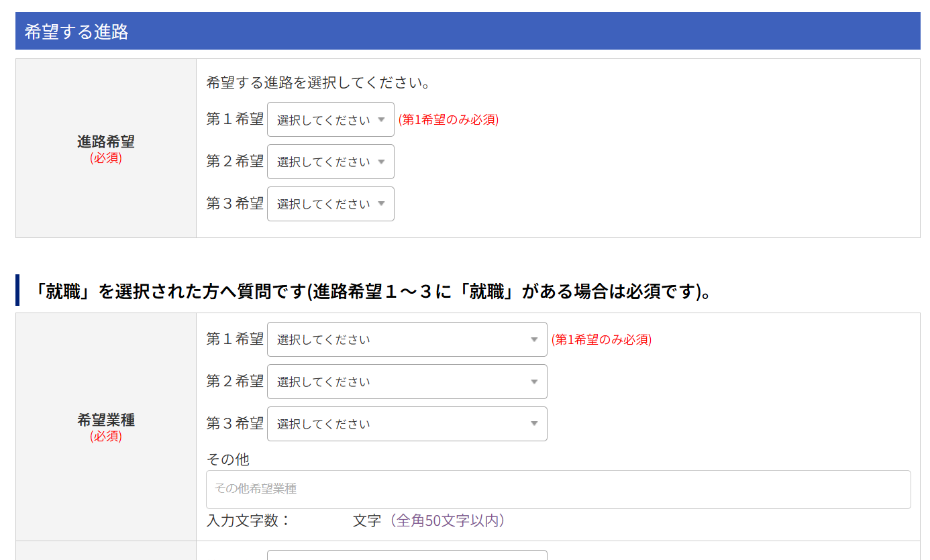
Task: Click arrow icon in 進路希望 第3希望 dropdown
Action: click(381, 204)
